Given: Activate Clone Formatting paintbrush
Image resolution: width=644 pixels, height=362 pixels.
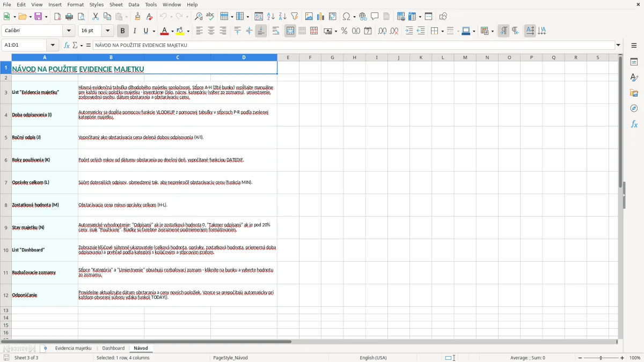Looking at the screenshot, I should tap(138, 17).
